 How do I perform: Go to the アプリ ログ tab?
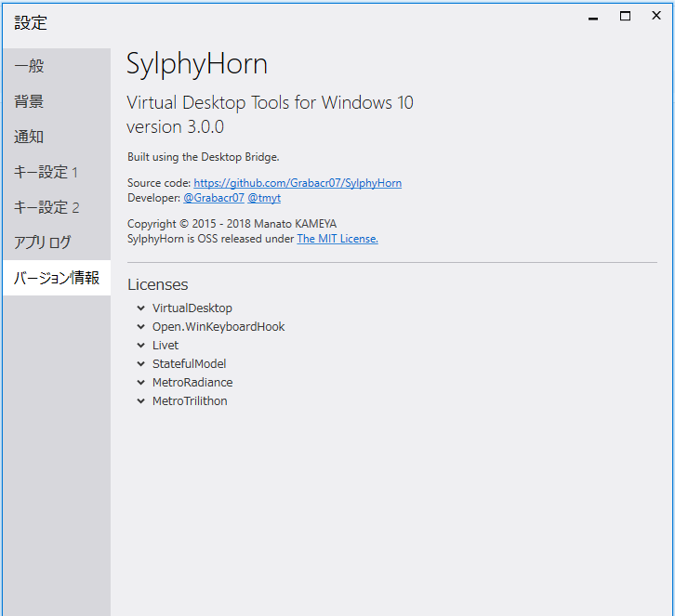coord(57,242)
